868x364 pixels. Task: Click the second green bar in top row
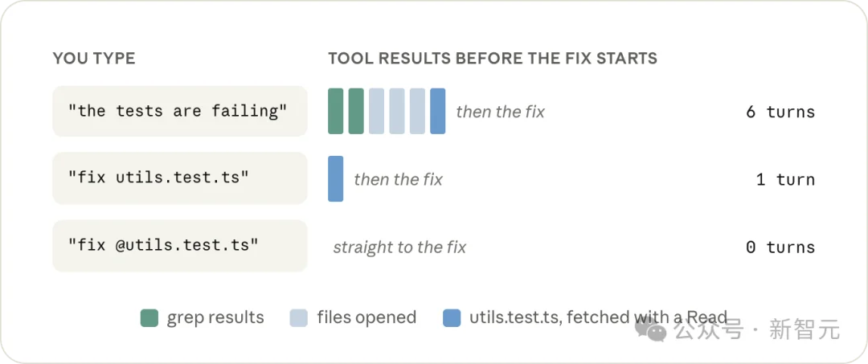(356, 111)
